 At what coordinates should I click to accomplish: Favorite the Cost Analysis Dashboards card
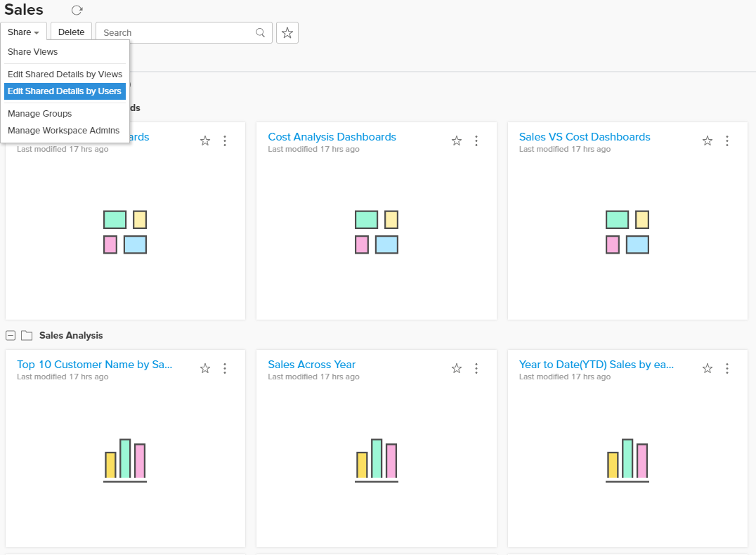tap(457, 141)
